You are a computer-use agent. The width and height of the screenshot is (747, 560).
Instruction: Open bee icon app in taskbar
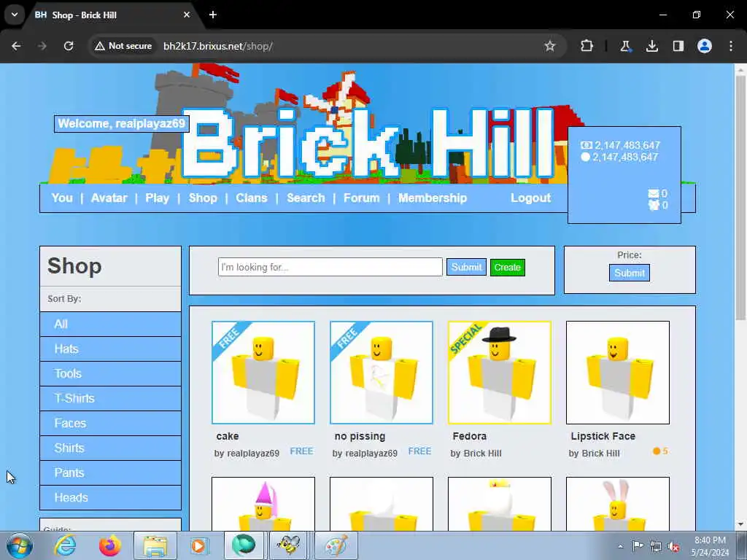(289, 545)
